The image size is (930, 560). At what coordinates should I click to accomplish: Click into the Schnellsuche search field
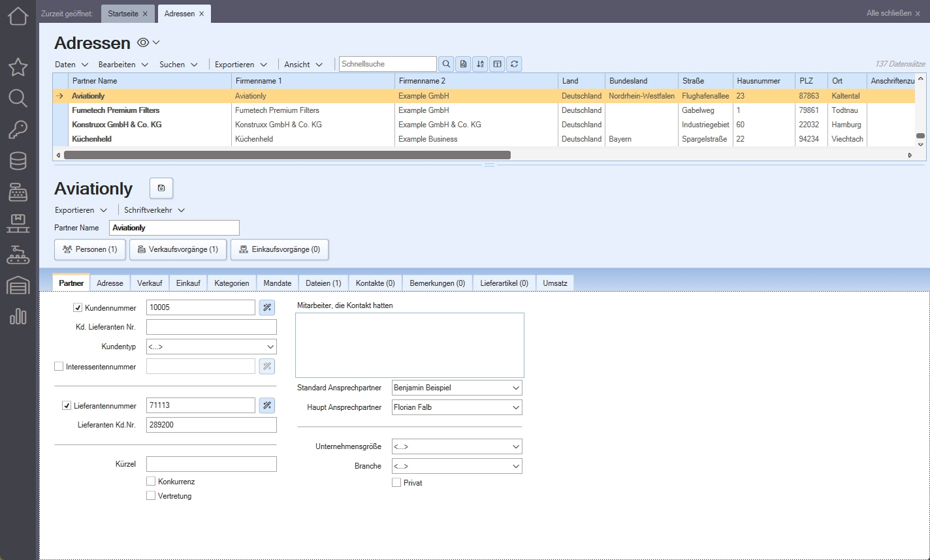point(387,64)
